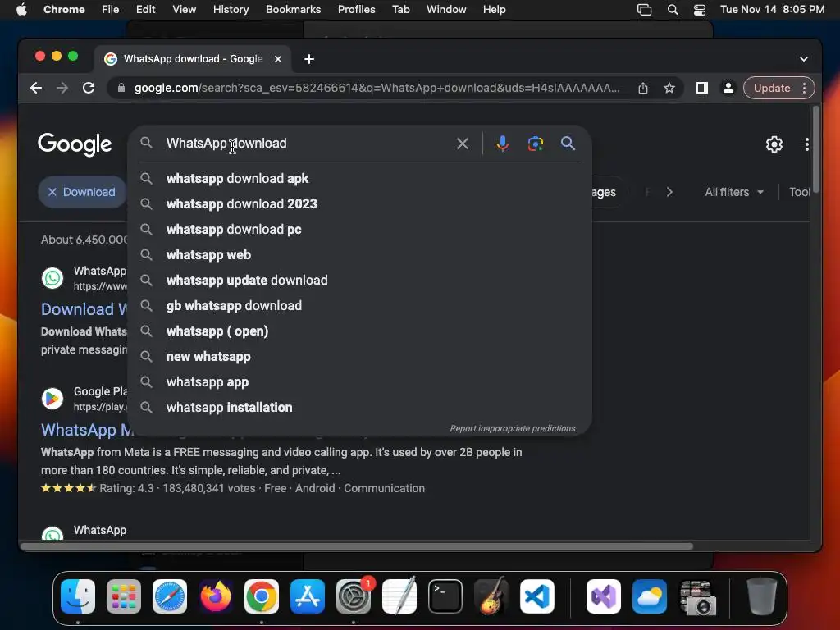Screen dimensions: 840x630
Task: Open System Settings from the Dock
Action: (354, 596)
